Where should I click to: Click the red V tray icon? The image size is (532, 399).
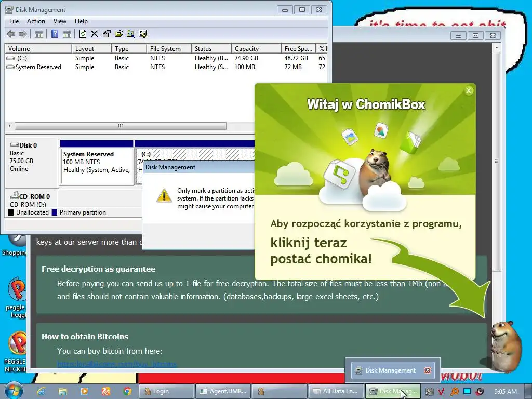click(441, 392)
